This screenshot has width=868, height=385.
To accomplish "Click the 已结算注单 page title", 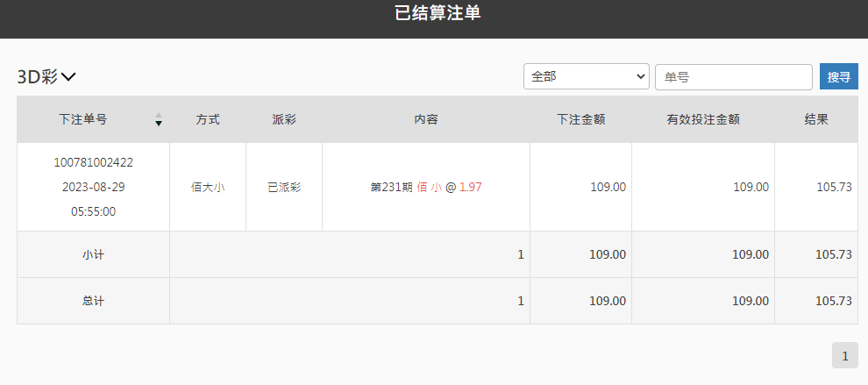I will tap(438, 13).
